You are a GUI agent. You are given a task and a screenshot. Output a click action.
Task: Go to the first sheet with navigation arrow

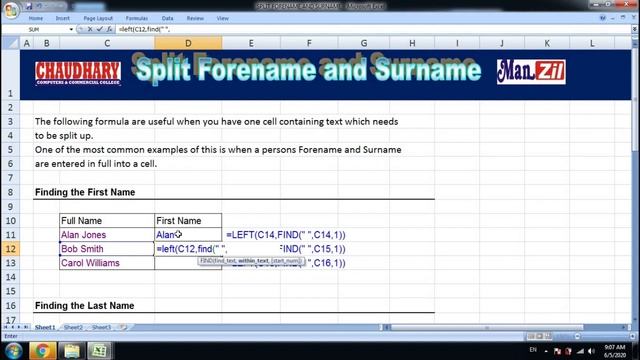tap(6, 327)
